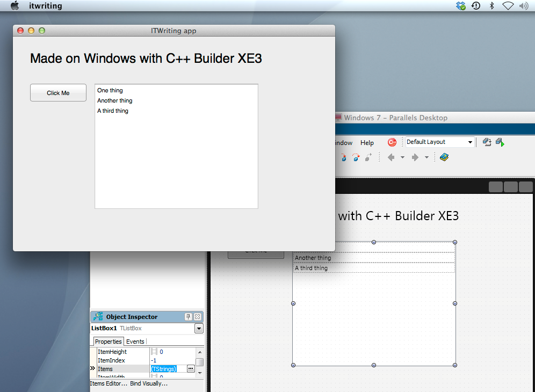Click the Step Over debugger icon
This screenshot has height=392, width=535.
click(x=356, y=157)
